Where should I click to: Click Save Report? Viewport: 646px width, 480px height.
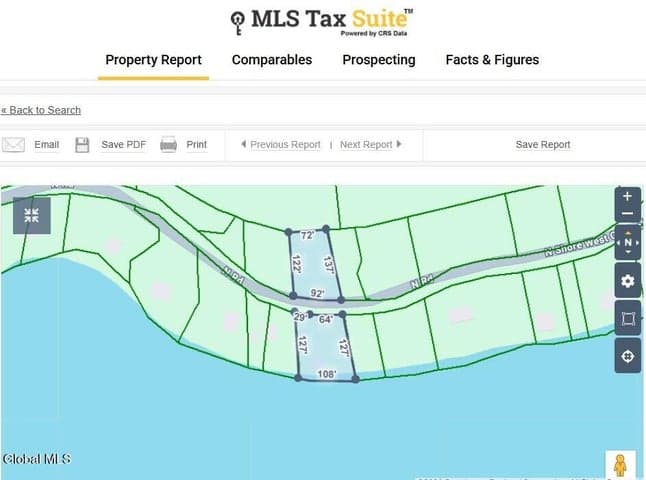click(x=543, y=145)
